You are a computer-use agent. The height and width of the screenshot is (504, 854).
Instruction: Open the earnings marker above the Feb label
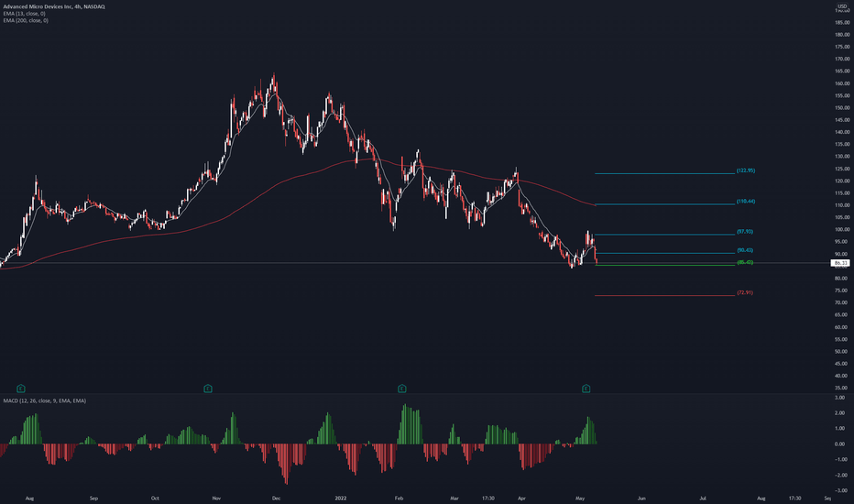coord(402,389)
